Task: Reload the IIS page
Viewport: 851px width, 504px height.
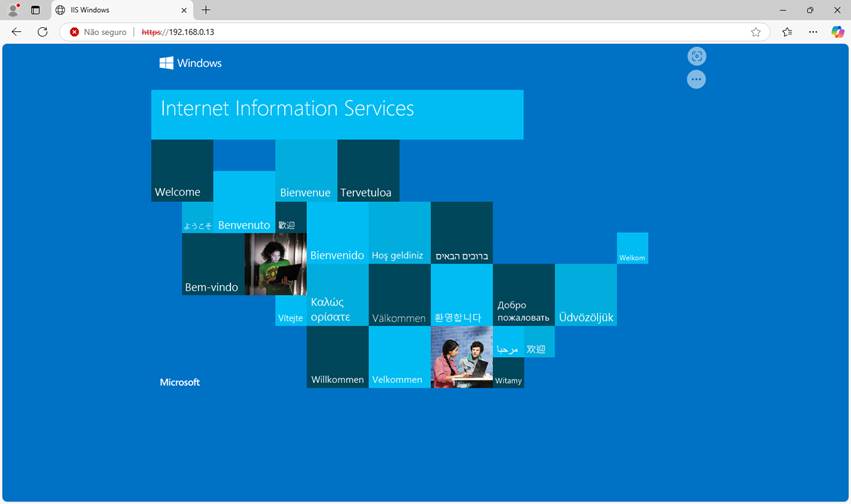Action: (42, 32)
